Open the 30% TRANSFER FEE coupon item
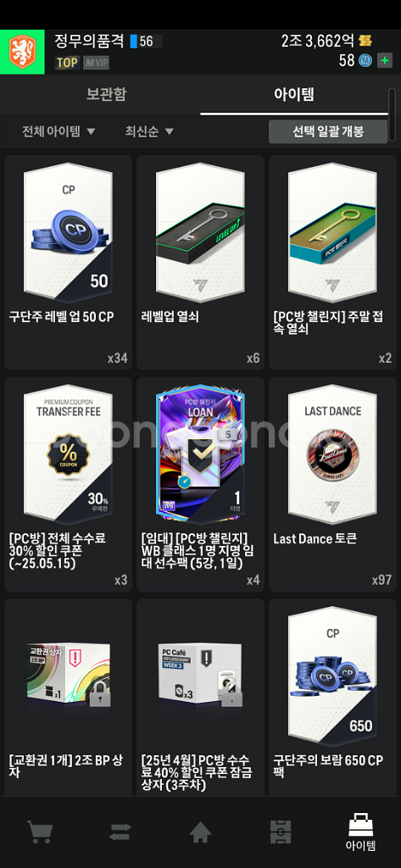The height and width of the screenshot is (868, 401). (x=68, y=484)
